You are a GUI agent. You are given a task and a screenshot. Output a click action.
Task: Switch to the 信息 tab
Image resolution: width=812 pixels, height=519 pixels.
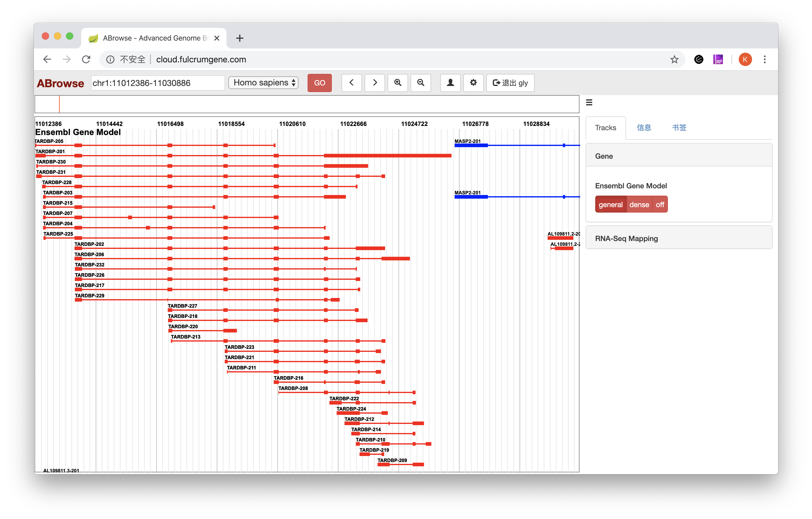pos(644,128)
